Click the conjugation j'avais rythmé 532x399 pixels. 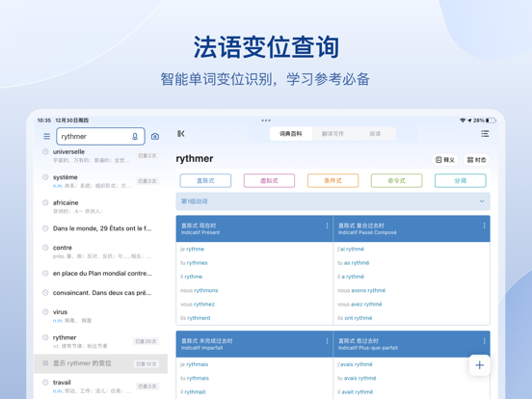click(355, 364)
